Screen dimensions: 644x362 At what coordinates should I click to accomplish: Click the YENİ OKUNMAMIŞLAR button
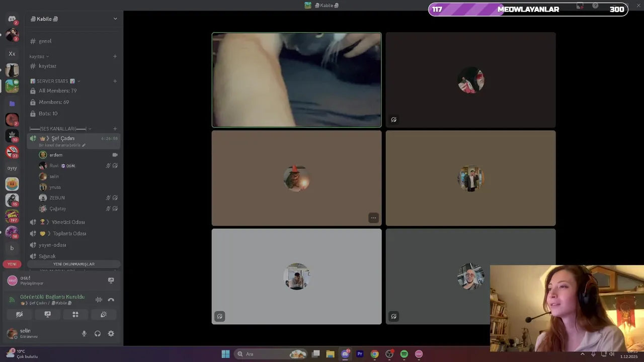pyautogui.click(x=73, y=264)
